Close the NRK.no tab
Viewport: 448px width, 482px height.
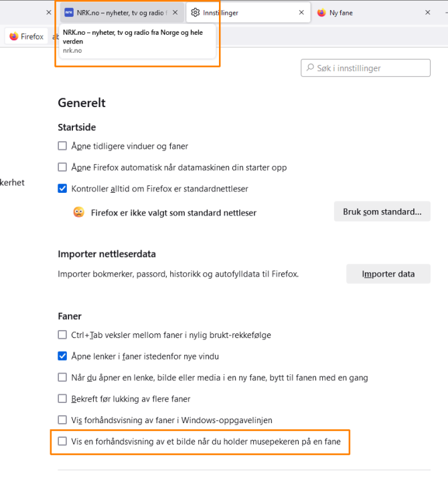pyautogui.click(x=175, y=13)
